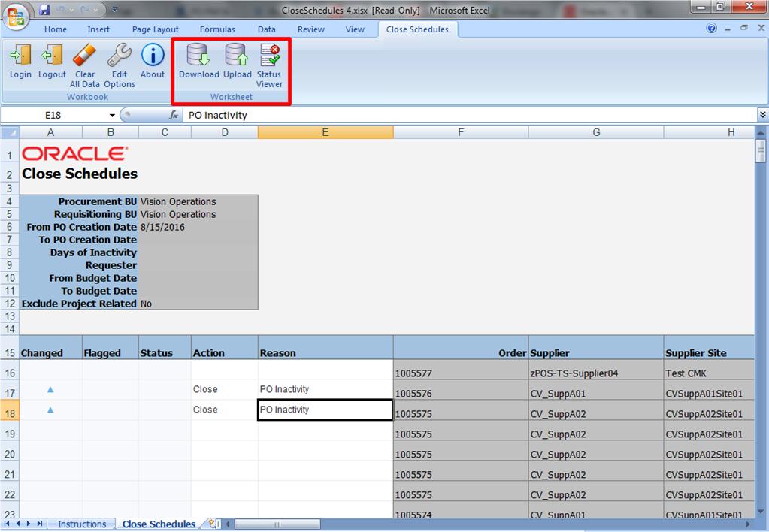The height and width of the screenshot is (532, 769).
Task: Open the Name Box dropdown arrow
Action: point(112,115)
